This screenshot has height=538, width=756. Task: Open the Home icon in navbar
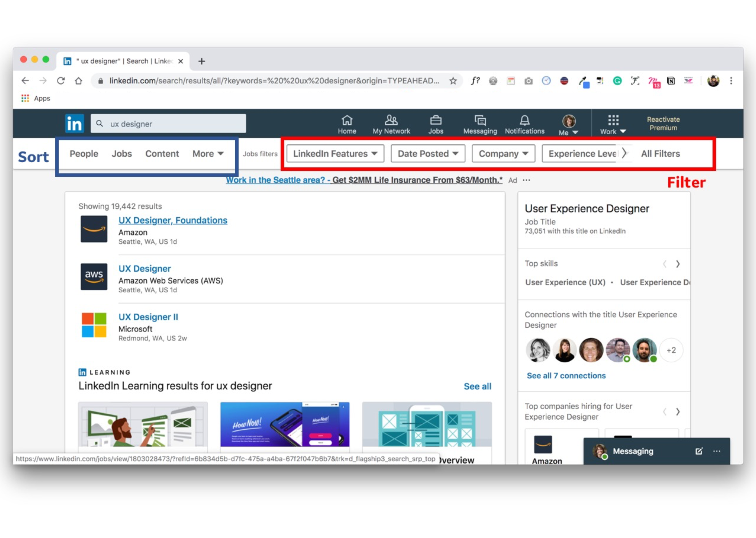347,124
